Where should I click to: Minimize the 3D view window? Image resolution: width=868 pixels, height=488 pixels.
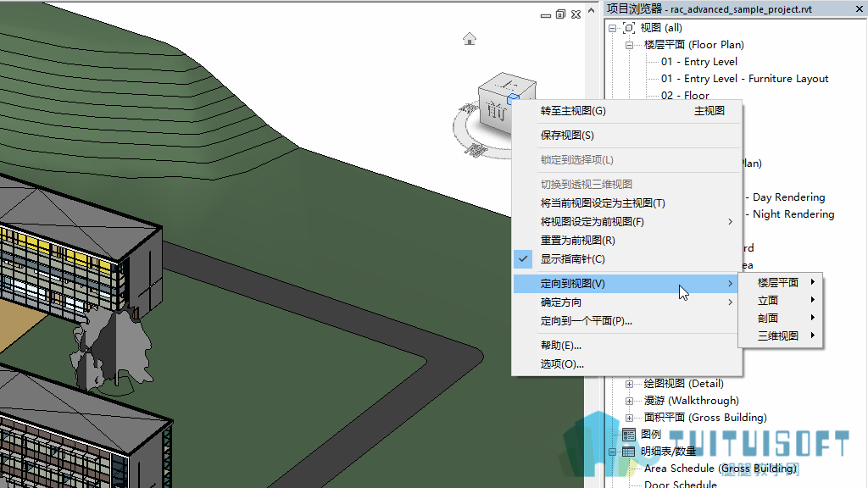pos(546,15)
